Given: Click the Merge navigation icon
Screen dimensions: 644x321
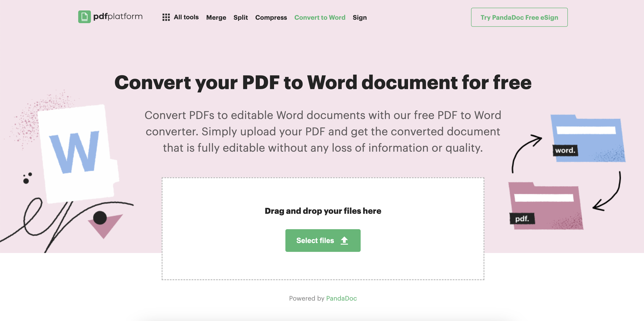Looking at the screenshot, I should [216, 17].
